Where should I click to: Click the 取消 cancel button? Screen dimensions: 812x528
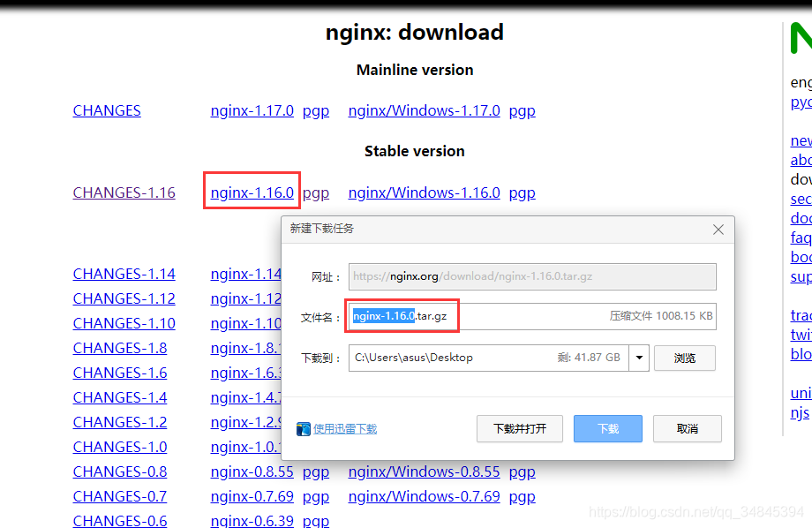(688, 428)
